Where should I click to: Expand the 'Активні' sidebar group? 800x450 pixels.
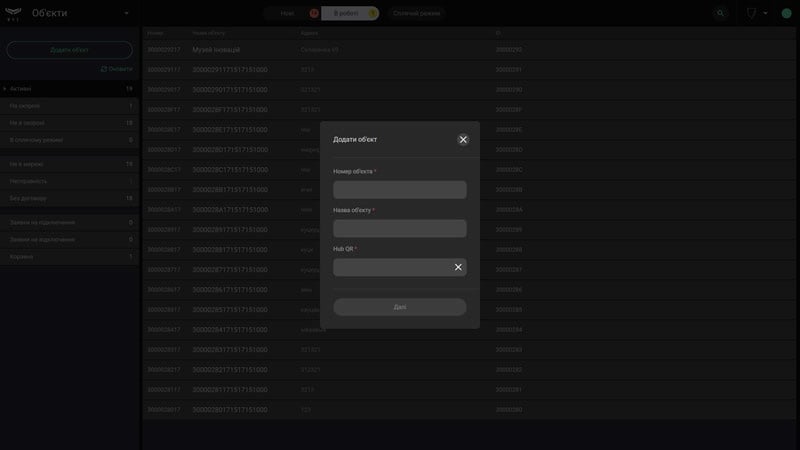pyautogui.click(x=69, y=89)
